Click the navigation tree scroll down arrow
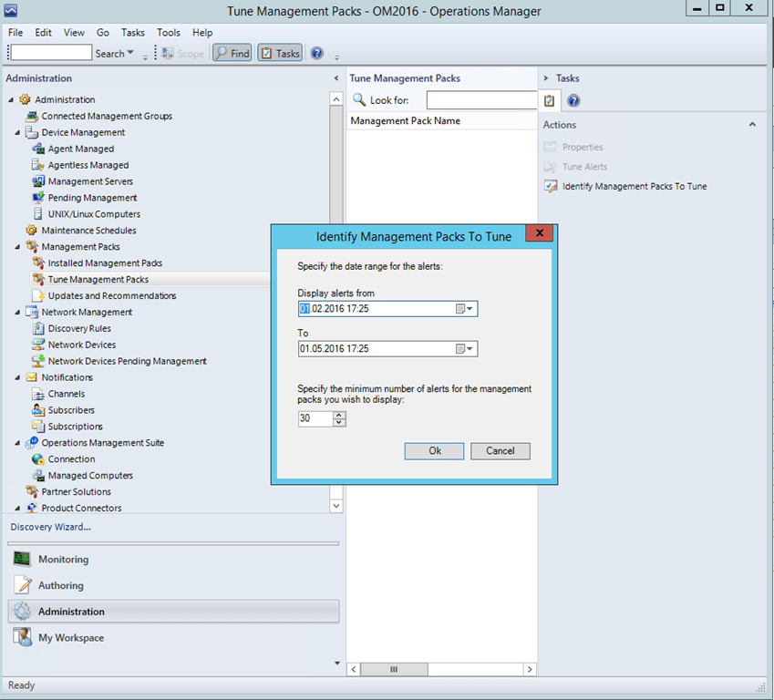The width and height of the screenshot is (774, 700). pyautogui.click(x=336, y=506)
